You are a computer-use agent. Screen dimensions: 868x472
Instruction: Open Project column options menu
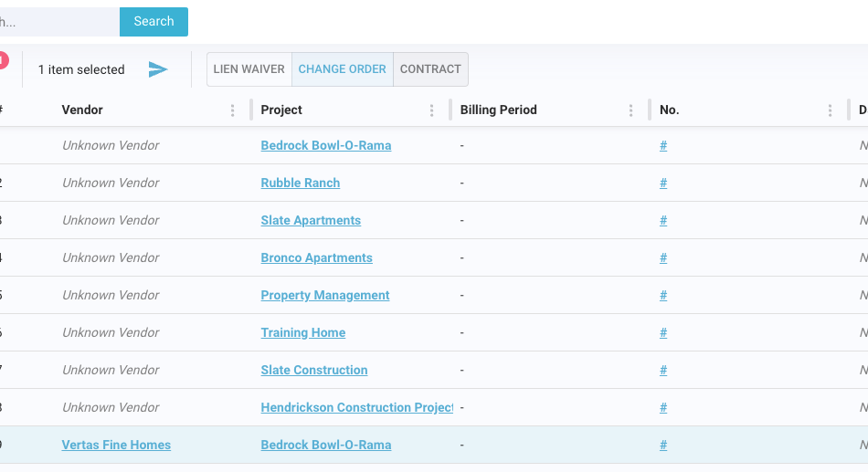432,110
